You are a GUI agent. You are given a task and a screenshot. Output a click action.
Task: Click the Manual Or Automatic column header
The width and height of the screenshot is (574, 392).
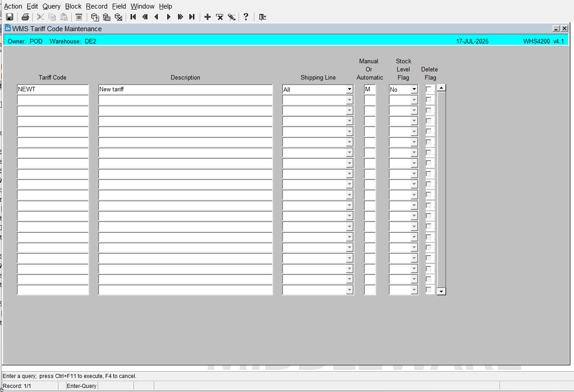[370, 70]
